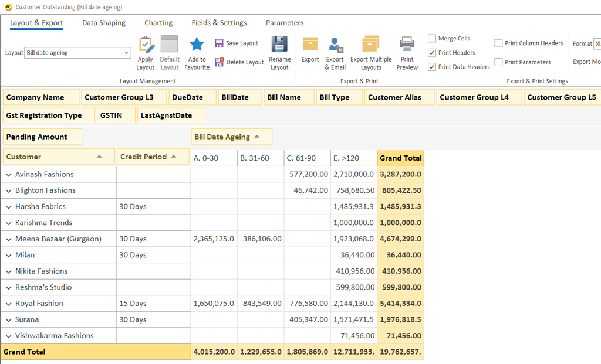Expand the Harsha Fabrics row
The height and width of the screenshot is (364, 601).
(x=8, y=207)
